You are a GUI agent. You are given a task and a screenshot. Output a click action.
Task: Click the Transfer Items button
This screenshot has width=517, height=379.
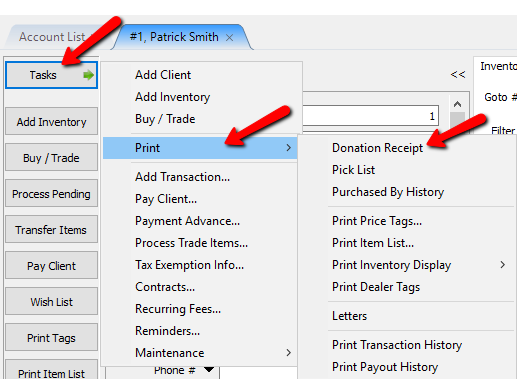click(51, 230)
